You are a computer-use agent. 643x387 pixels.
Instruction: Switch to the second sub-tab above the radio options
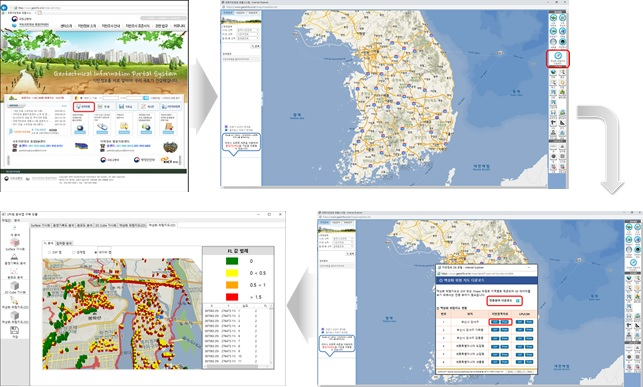pyautogui.click(x=64, y=244)
